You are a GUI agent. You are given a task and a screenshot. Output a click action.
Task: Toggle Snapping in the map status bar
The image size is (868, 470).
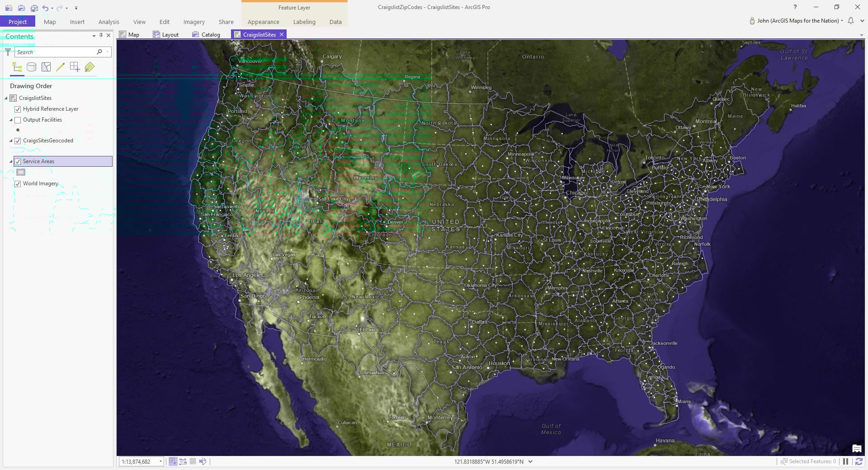(x=173, y=461)
